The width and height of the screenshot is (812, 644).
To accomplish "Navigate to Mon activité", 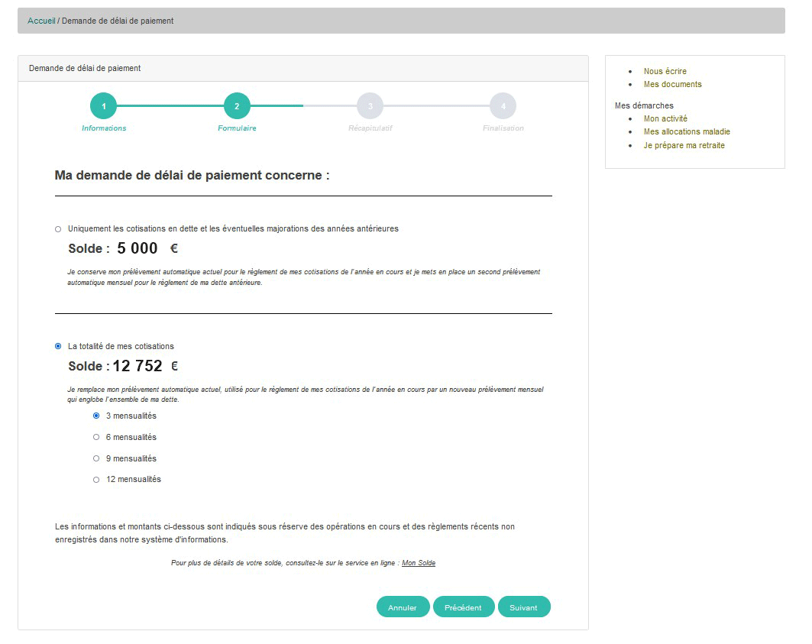I will pos(665,118).
